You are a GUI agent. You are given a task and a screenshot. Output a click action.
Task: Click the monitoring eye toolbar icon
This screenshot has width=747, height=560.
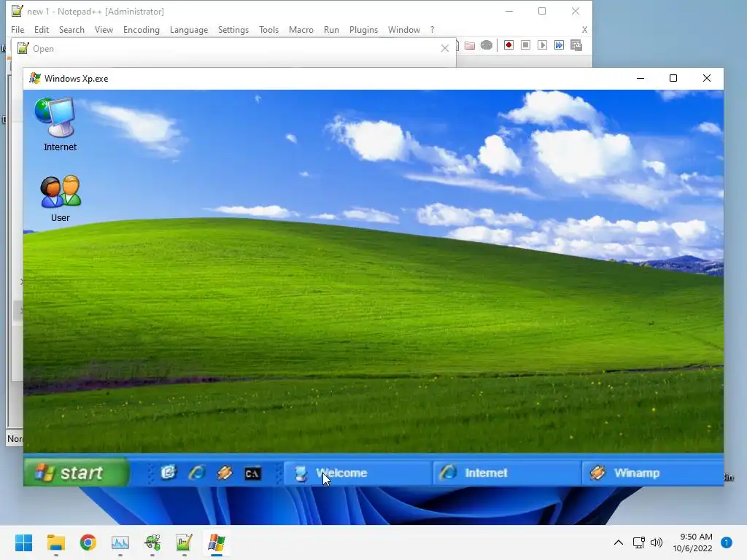(x=487, y=45)
